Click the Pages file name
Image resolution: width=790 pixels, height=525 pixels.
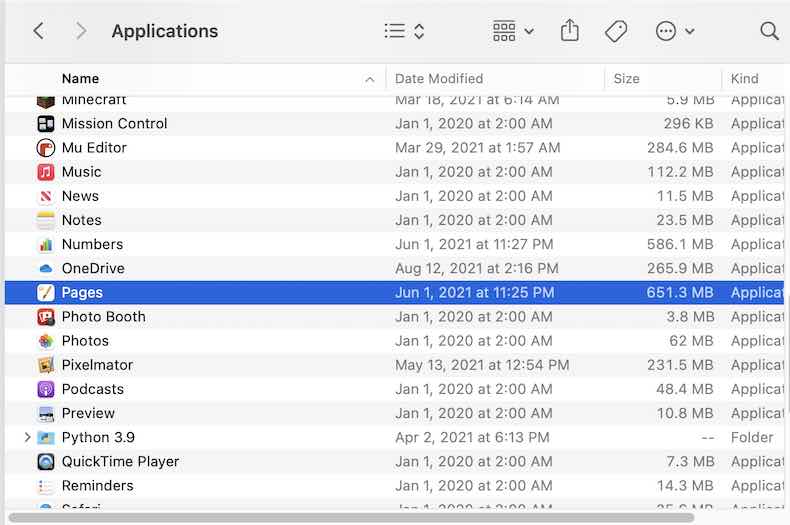pos(82,293)
